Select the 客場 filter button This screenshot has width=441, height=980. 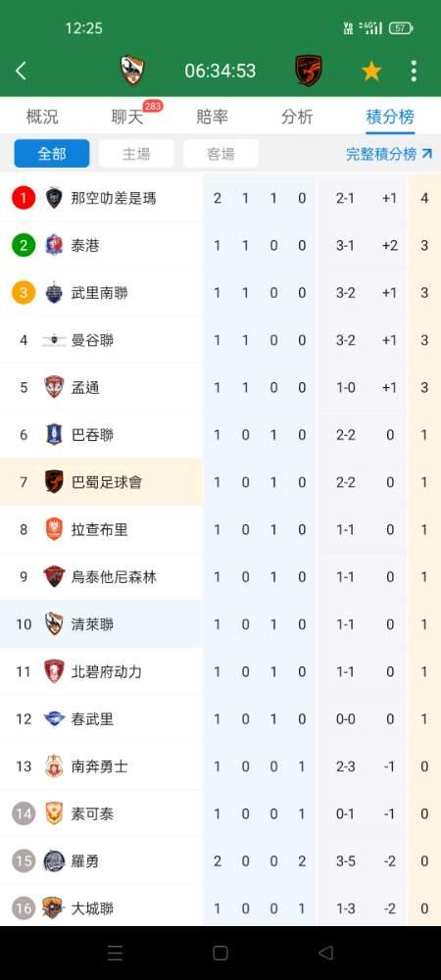click(x=220, y=154)
